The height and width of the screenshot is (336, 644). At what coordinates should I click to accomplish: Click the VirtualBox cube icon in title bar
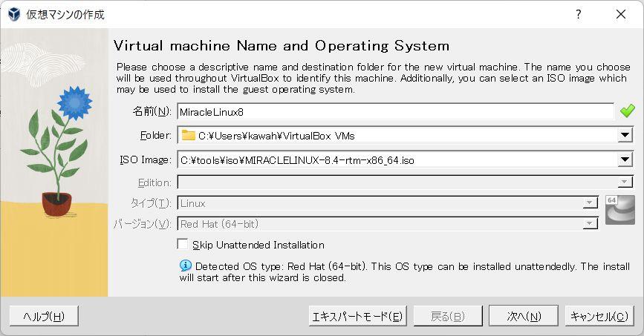(x=14, y=14)
